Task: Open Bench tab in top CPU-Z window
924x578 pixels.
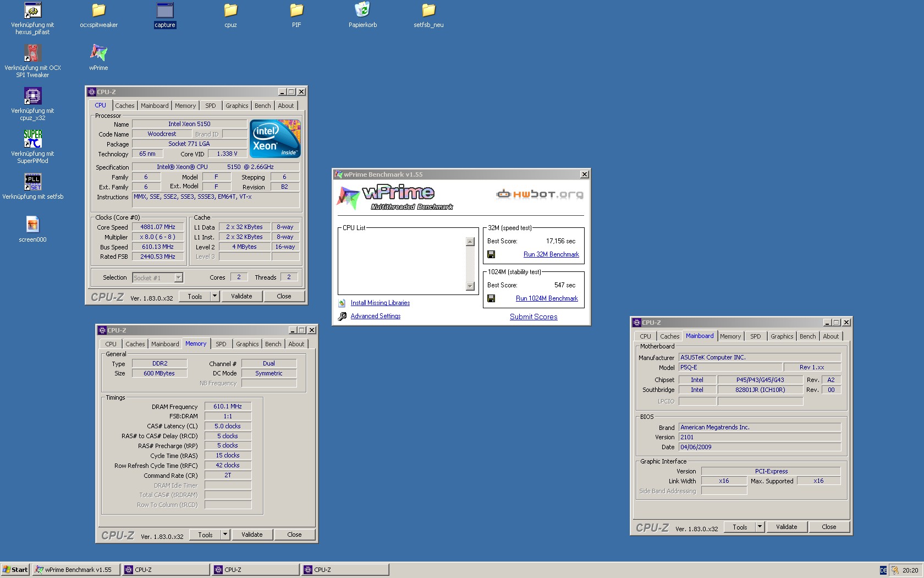Action: tap(263, 106)
